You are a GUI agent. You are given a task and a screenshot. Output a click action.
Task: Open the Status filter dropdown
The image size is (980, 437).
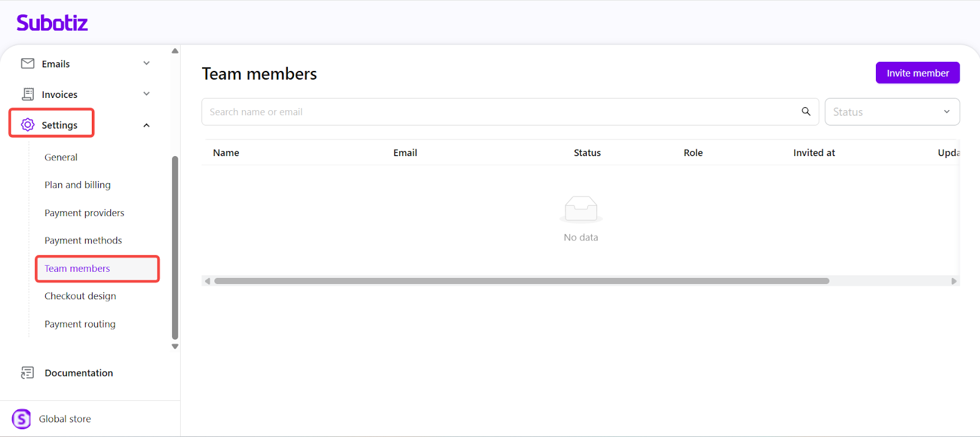coord(892,112)
